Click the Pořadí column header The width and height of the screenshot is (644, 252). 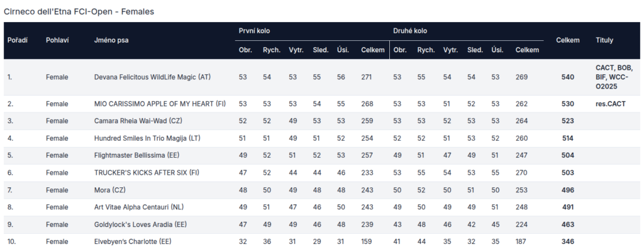point(18,40)
